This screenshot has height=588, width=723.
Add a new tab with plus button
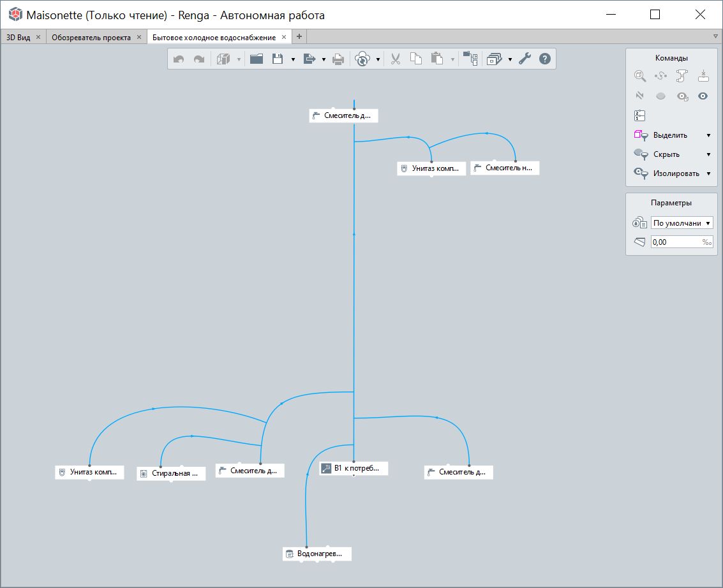[x=299, y=36]
